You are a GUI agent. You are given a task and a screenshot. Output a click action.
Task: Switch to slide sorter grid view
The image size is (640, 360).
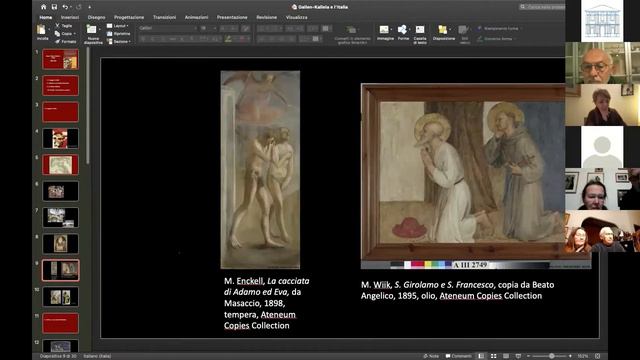493,356
